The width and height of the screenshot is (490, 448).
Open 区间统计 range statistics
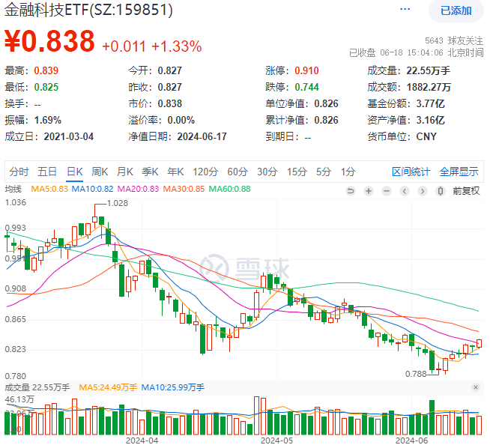point(411,172)
